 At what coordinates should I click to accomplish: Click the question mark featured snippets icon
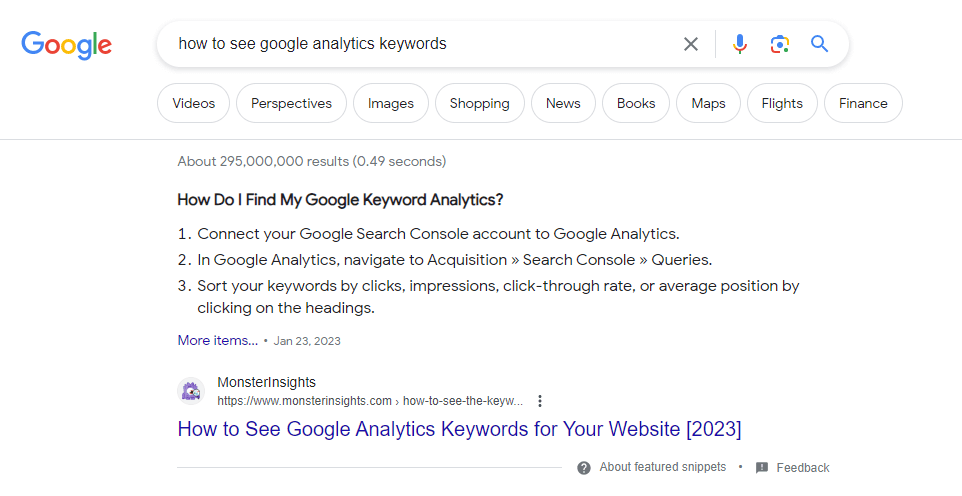[584, 468]
